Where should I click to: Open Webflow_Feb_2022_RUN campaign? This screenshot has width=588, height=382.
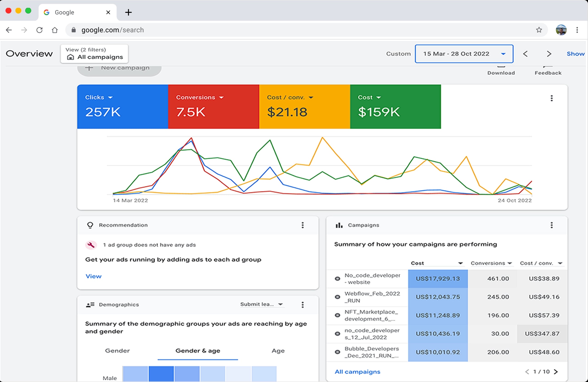click(x=372, y=297)
